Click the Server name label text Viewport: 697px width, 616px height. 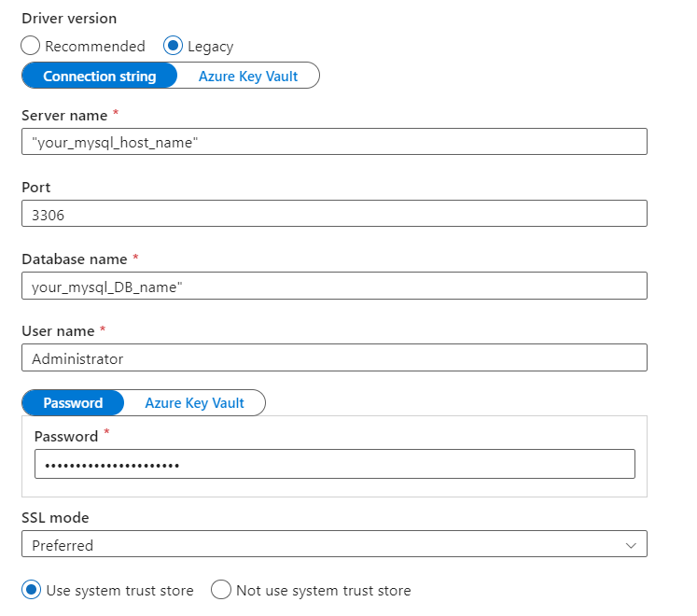64,116
